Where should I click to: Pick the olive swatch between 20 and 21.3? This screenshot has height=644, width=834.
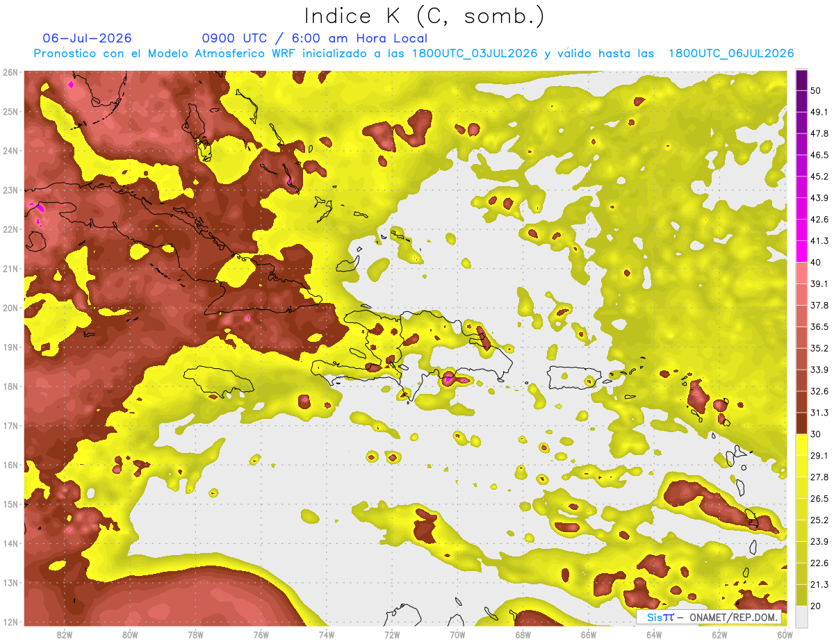[801, 595]
